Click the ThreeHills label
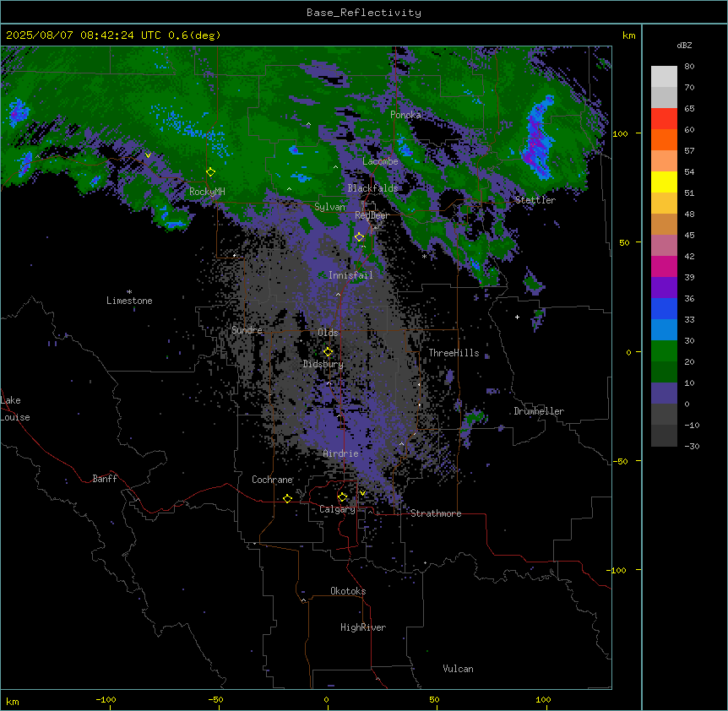Screen dimensions: 728x711 [x=454, y=353]
